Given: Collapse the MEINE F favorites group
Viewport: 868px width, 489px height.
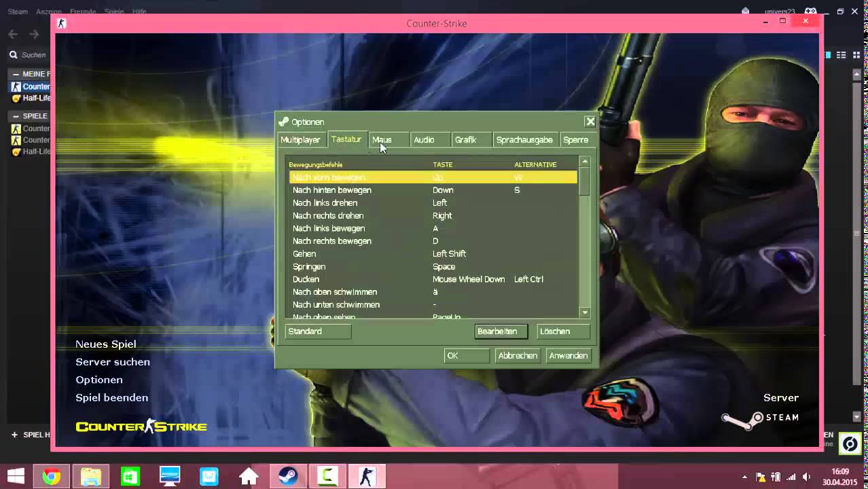Looking at the screenshot, I should point(16,74).
